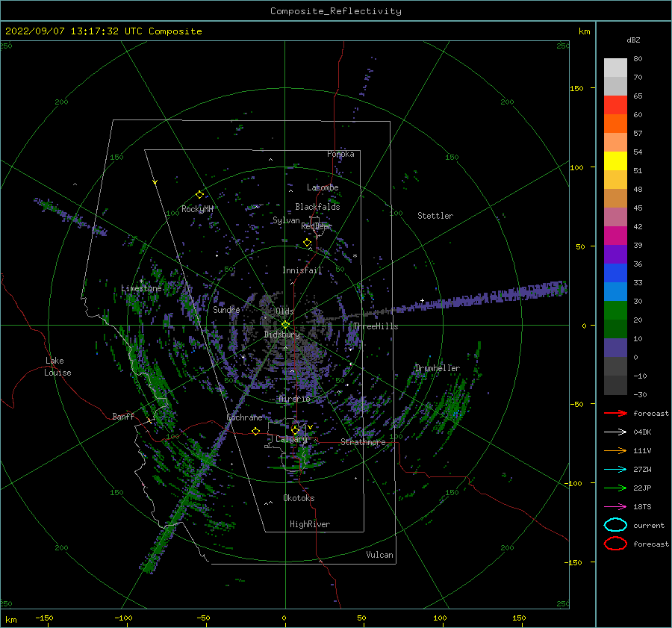The height and width of the screenshot is (628, 672).
Task: Click the Drumheller city label
Action: pos(438,368)
